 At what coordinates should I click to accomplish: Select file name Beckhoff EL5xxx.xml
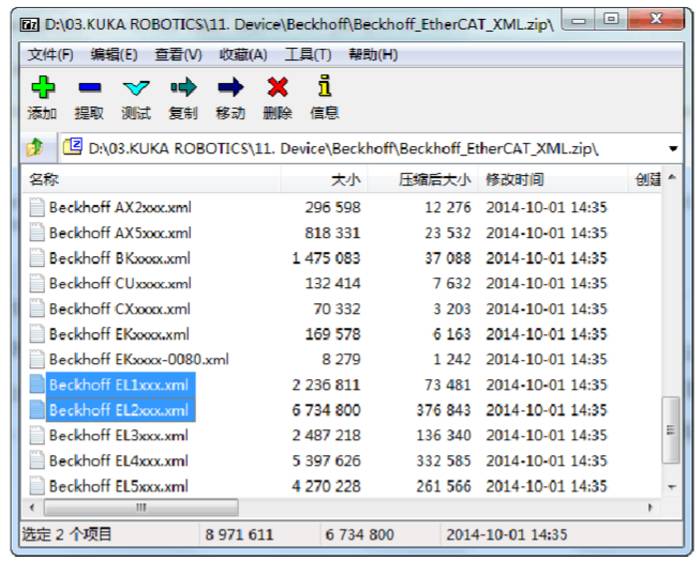click(119, 486)
